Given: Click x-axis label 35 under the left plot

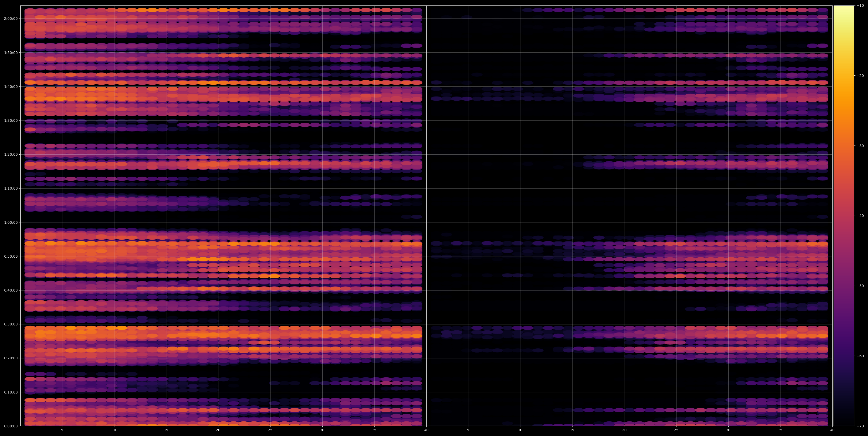Looking at the screenshot, I should 374,430.
